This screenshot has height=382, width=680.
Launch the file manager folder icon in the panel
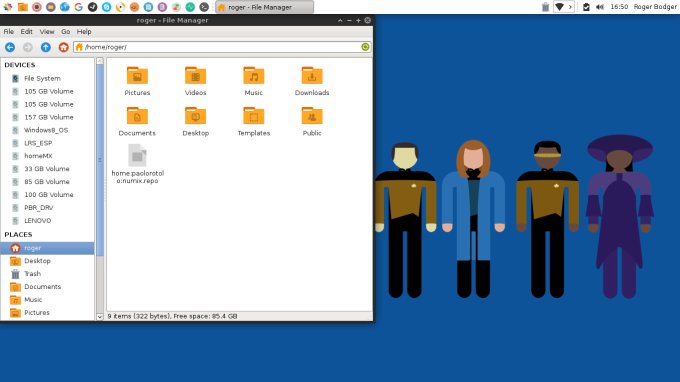tap(23, 7)
